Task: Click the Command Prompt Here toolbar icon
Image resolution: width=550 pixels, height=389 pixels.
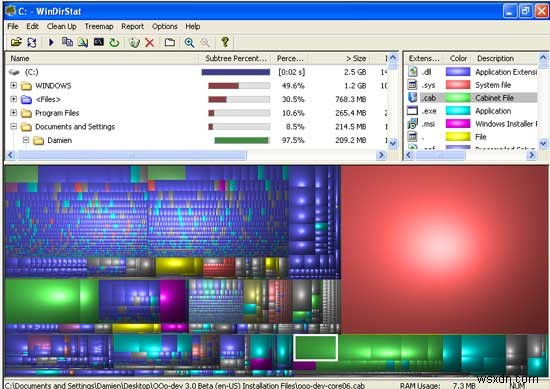Action: click(99, 42)
